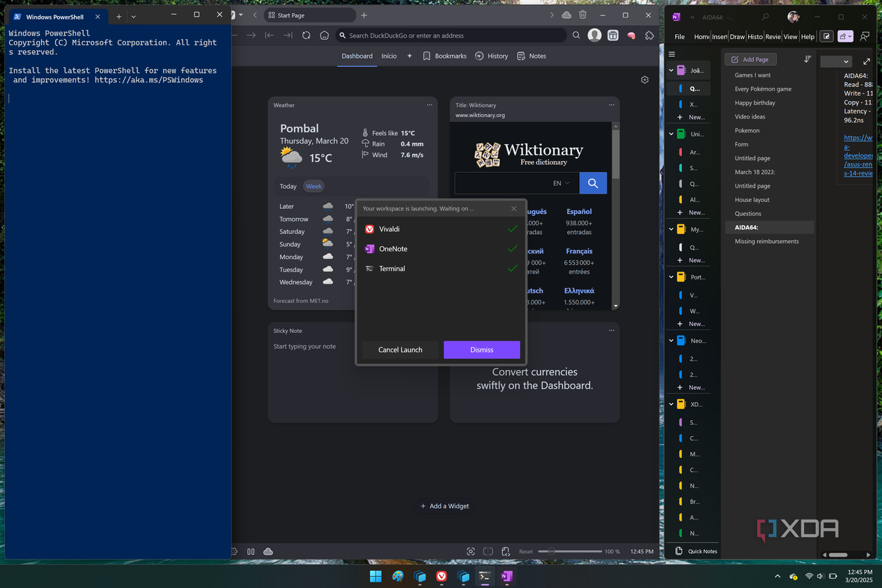Switch Weather widget to Week view

pyautogui.click(x=314, y=186)
